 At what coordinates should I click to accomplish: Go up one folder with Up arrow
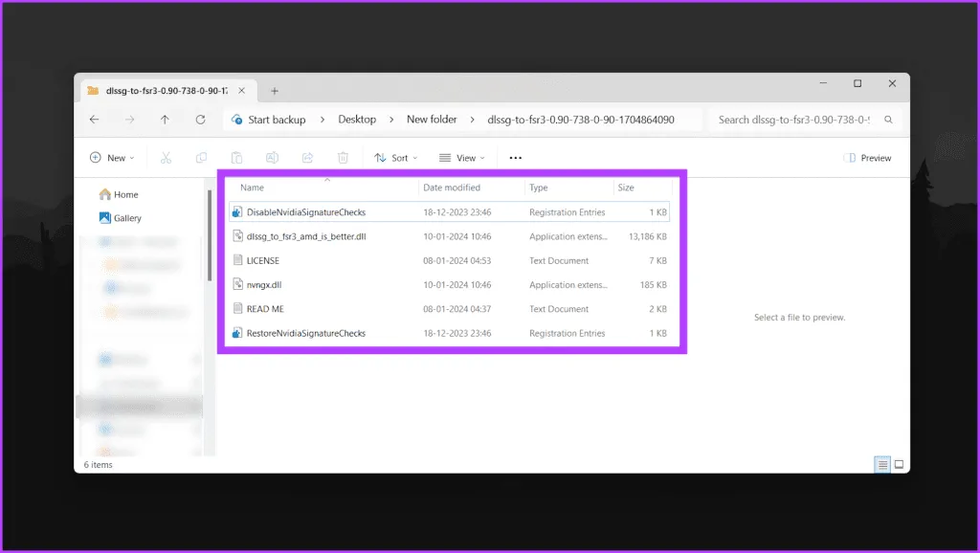[x=165, y=120]
